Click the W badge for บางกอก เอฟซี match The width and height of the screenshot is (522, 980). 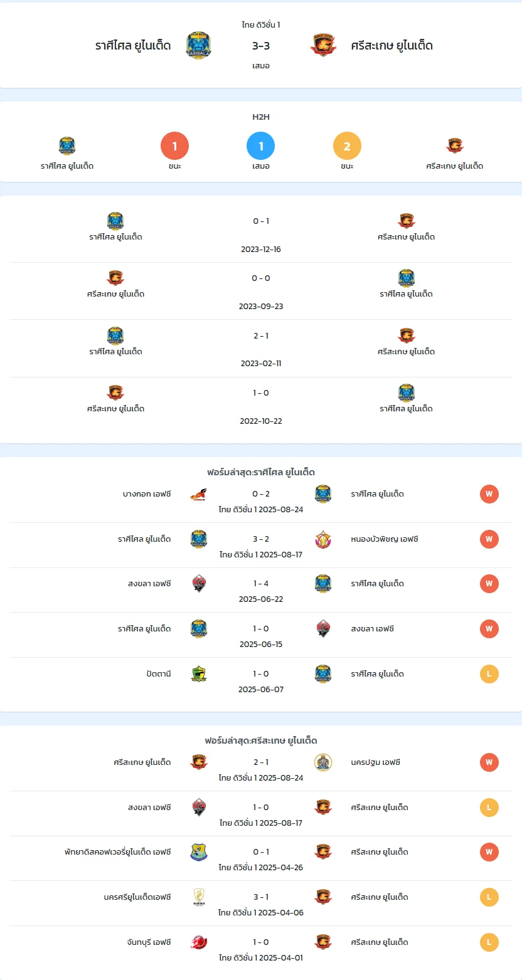tap(489, 494)
